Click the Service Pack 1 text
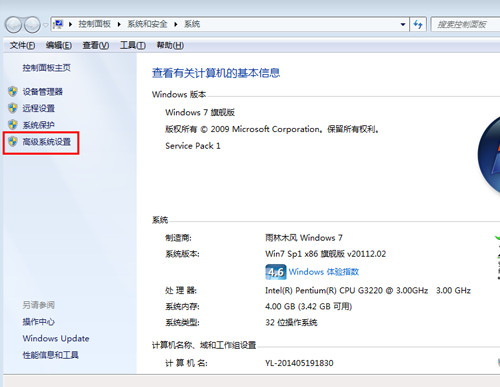 tap(193, 146)
